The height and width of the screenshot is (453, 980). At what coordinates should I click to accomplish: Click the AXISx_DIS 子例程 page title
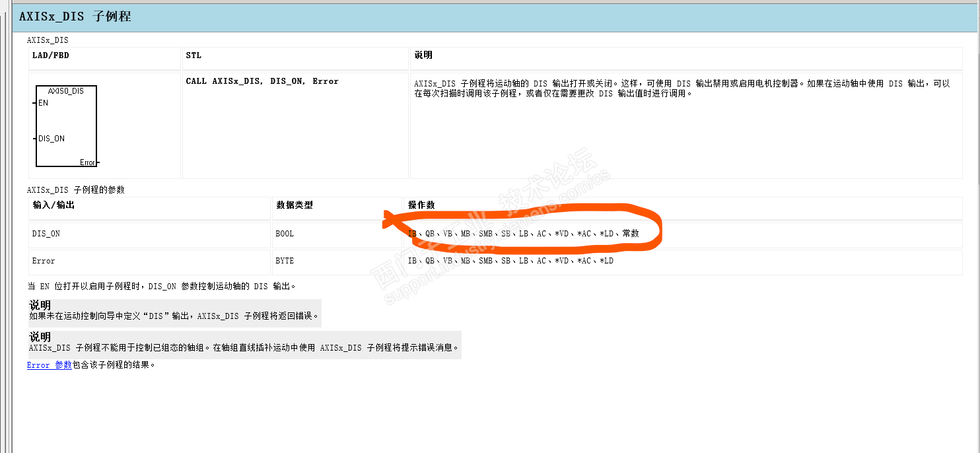pos(75,17)
